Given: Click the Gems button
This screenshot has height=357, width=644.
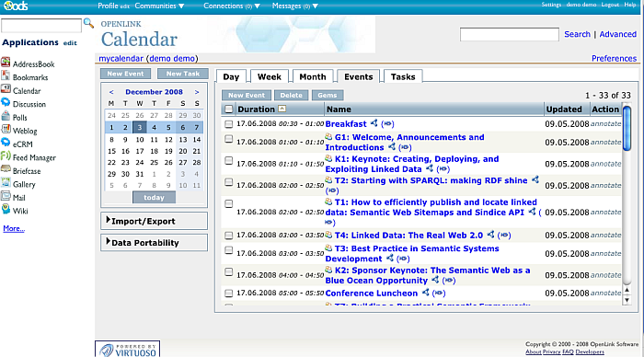Looking at the screenshot, I should [328, 95].
